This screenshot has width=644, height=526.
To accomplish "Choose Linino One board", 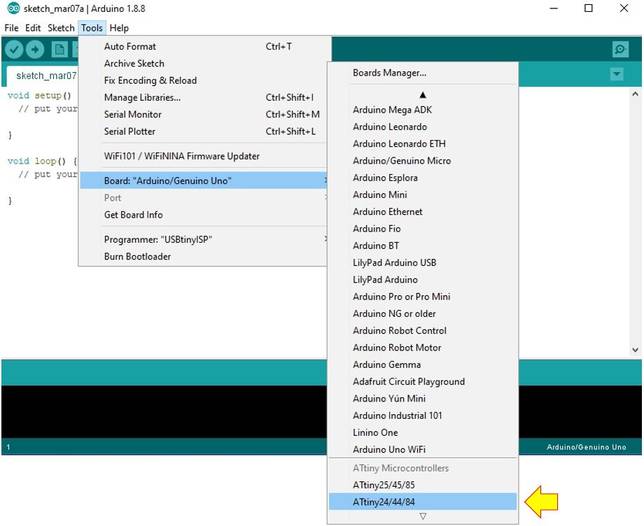I will 423,432.
